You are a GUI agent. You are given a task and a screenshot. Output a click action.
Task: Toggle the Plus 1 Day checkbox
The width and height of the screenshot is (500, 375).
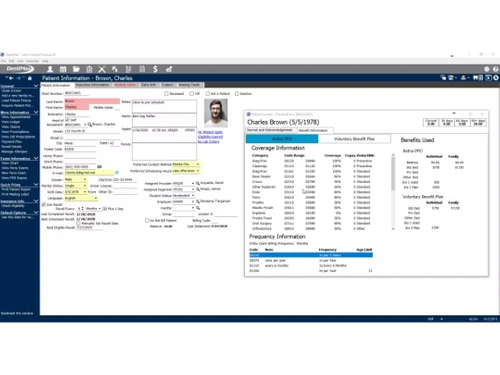(x=105, y=209)
